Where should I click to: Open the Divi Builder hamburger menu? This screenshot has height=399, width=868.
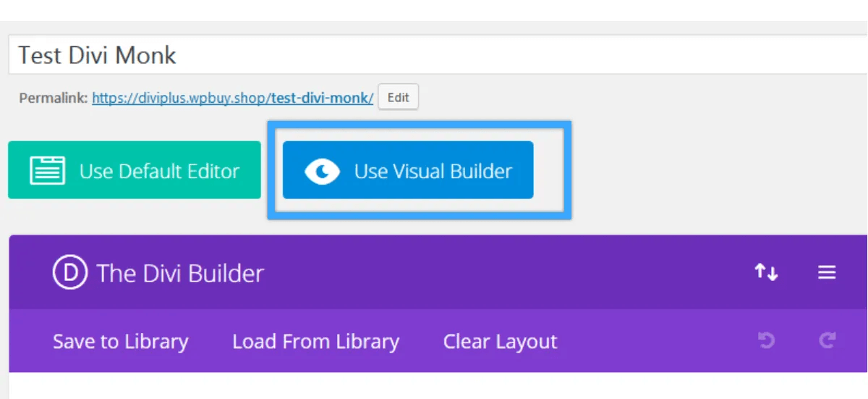tap(827, 273)
